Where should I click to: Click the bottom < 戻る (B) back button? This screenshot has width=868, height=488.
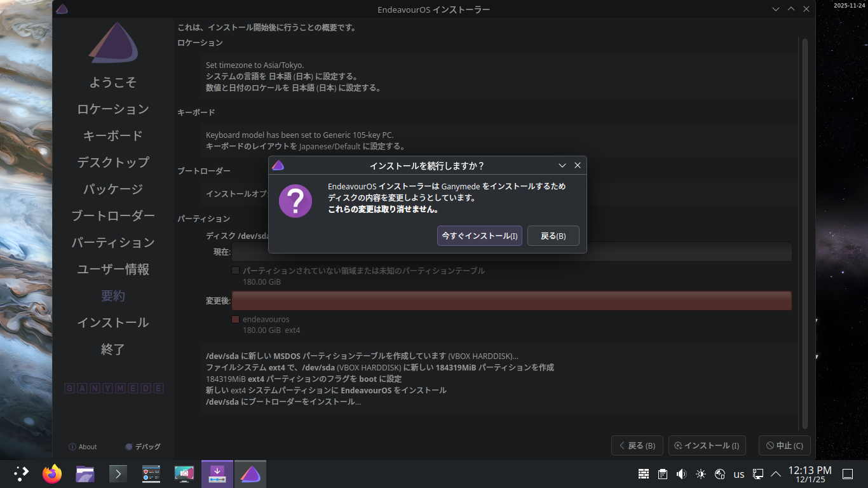pyautogui.click(x=637, y=445)
